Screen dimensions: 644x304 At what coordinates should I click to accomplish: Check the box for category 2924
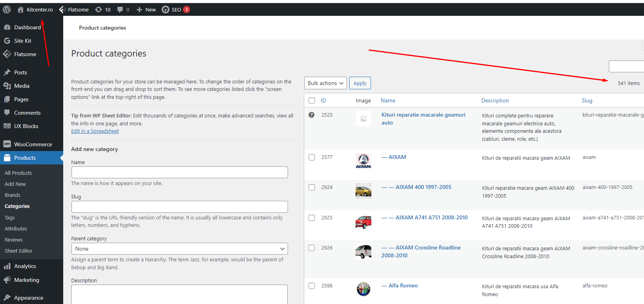click(312, 187)
